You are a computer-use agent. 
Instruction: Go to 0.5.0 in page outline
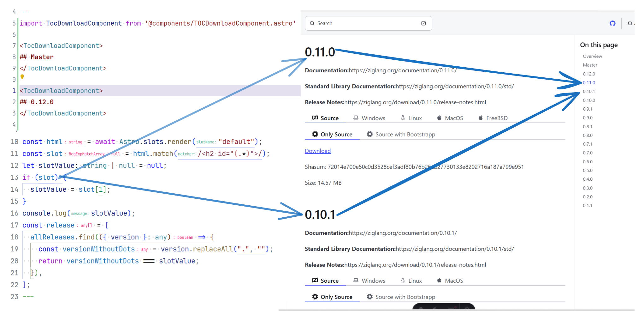pos(588,171)
